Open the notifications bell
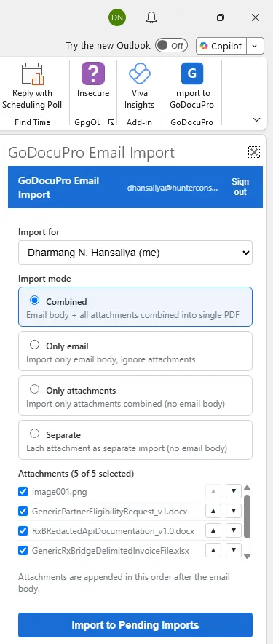 151,17
